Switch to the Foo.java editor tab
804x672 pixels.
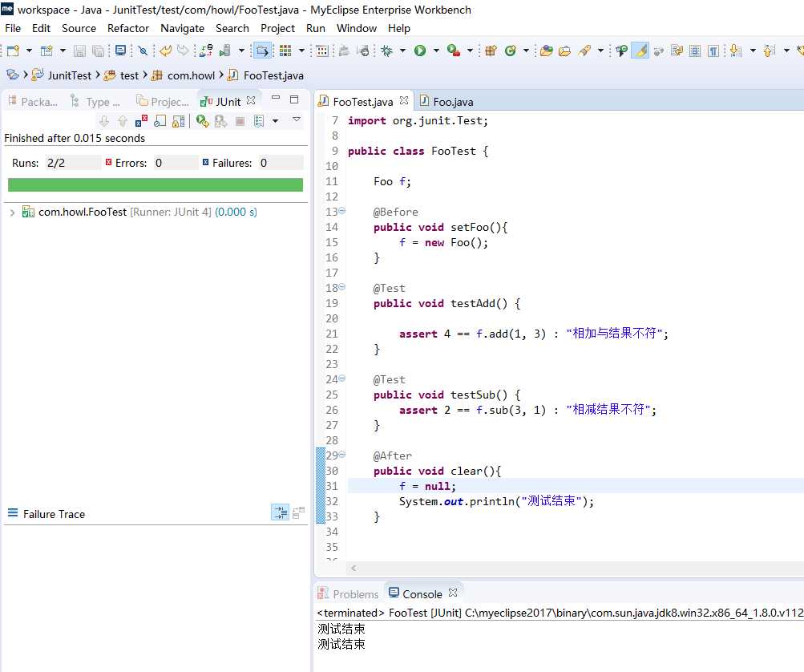click(x=446, y=102)
